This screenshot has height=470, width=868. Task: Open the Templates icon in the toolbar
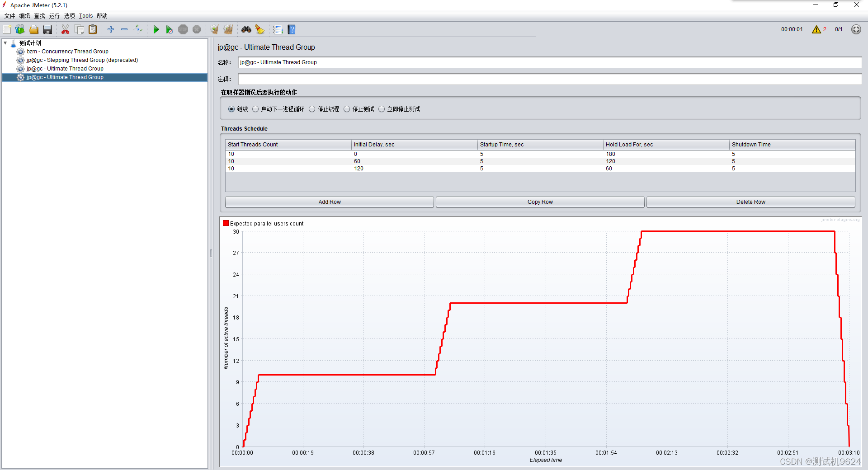click(x=20, y=29)
